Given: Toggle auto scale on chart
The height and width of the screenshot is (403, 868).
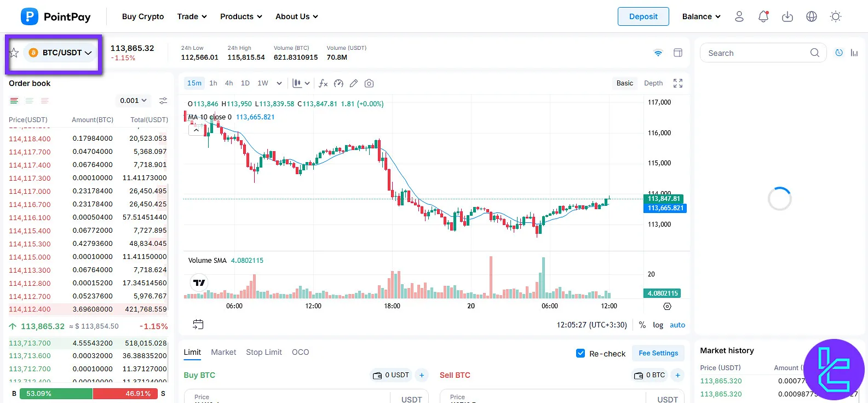Looking at the screenshot, I should [677, 325].
